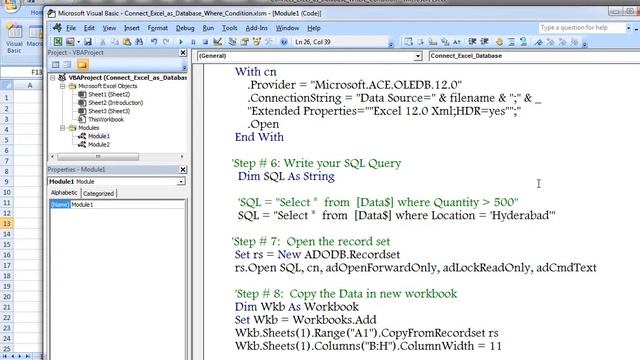Open the Insert menu

(x=131, y=28)
